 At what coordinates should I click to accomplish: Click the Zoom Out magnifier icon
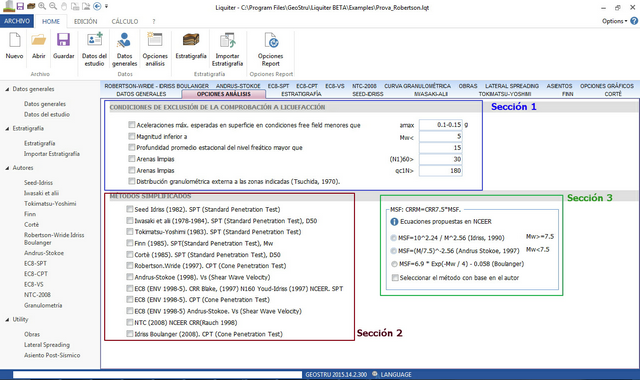pos(53,6)
